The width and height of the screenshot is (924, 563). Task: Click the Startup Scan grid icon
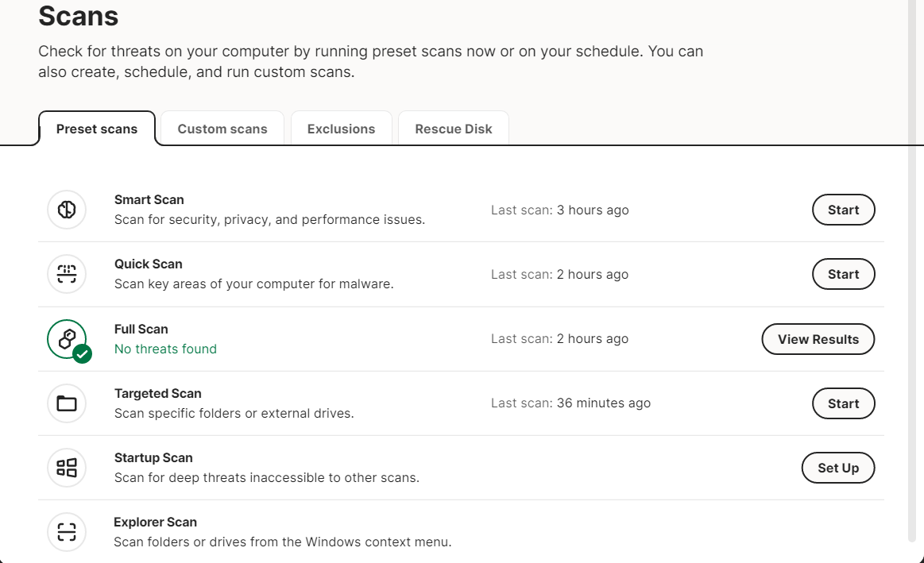pyautogui.click(x=67, y=468)
